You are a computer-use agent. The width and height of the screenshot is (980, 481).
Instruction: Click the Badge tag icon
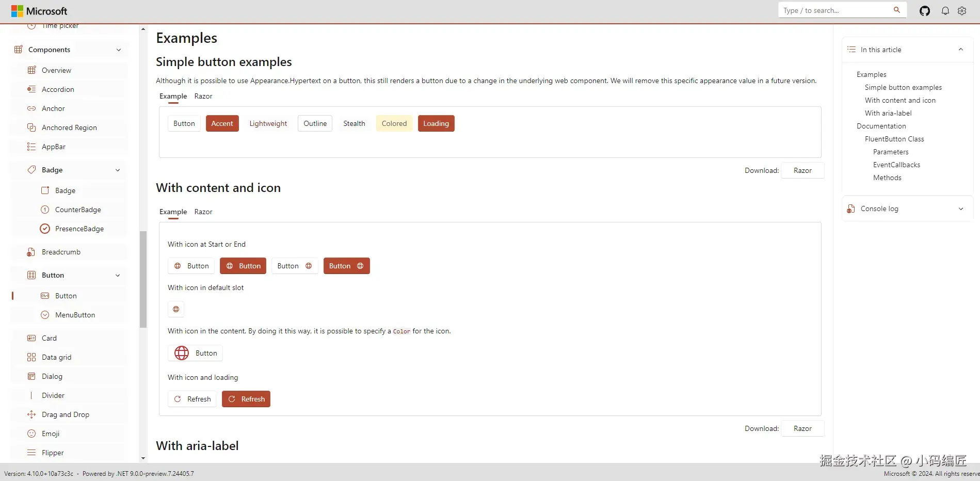click(31, 170)
